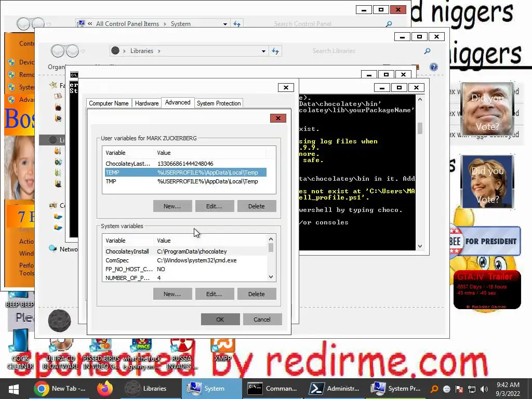Select RUSSIA INVADES desktop shortcut
Screen dimensions: 532x399
tap(181, 354)
